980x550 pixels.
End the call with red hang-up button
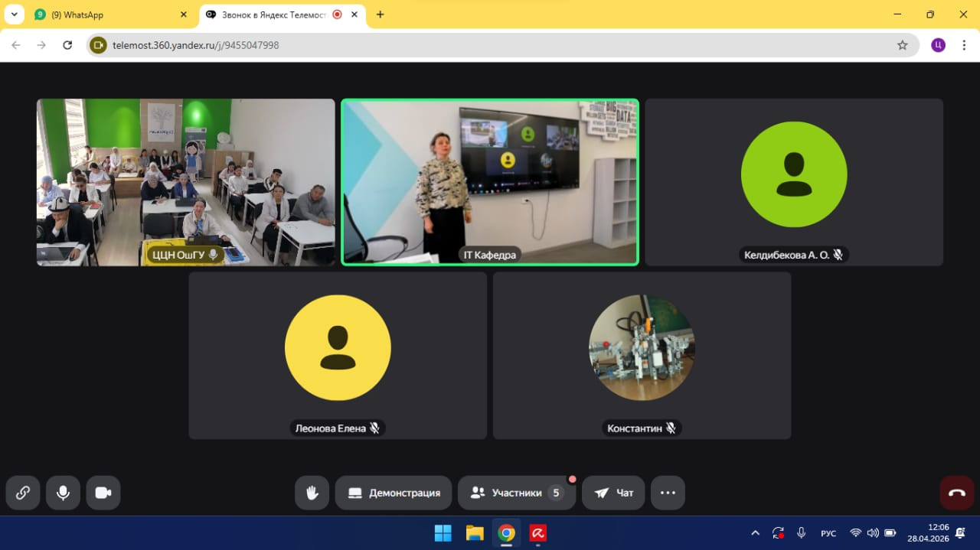point(956,493)
